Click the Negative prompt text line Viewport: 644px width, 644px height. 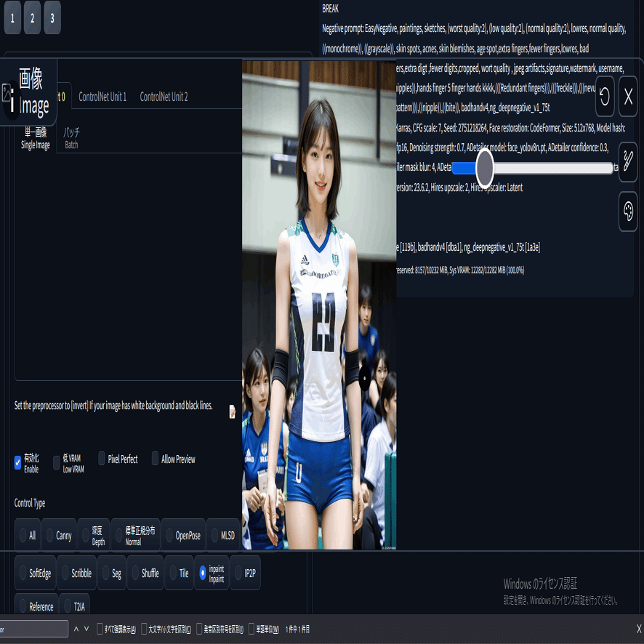[x=474, y=28]
